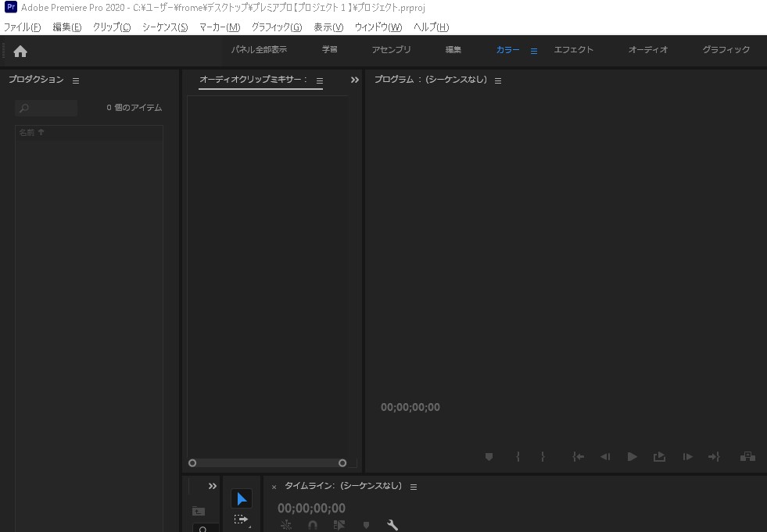
Task: Open the ファイル menu
Action: tap(22, 27)
